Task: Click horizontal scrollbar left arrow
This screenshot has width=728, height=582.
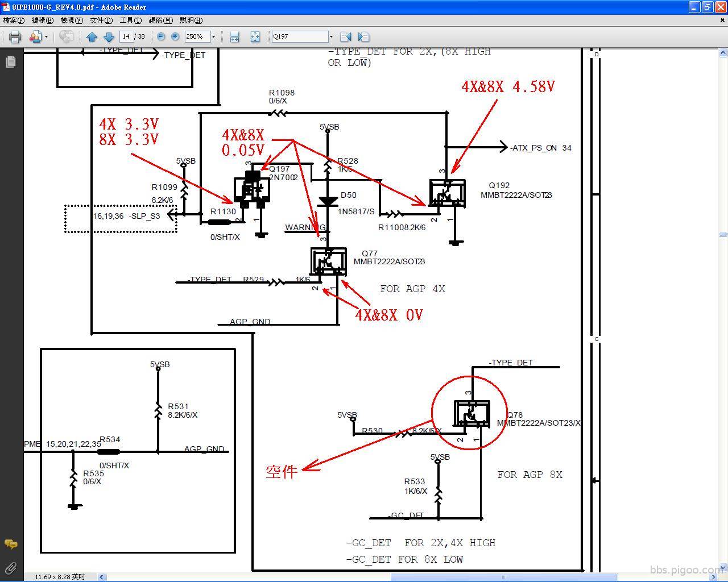Action: pos(102,577)
